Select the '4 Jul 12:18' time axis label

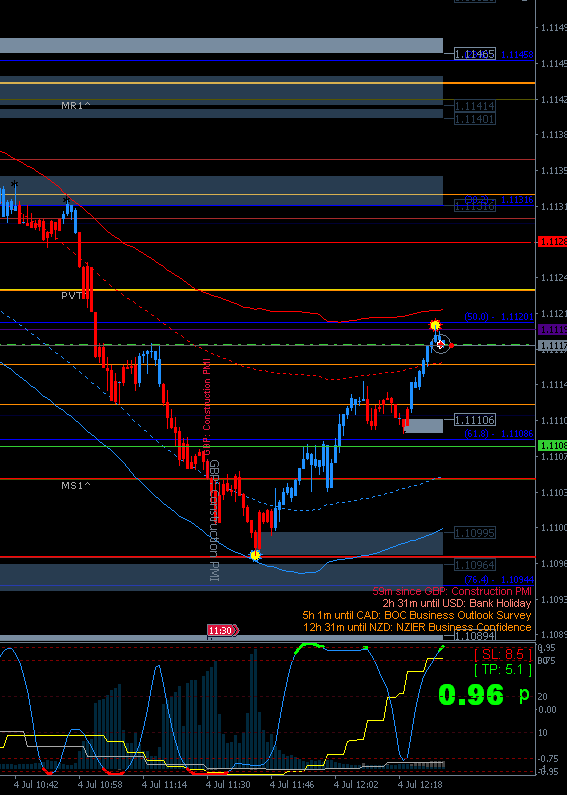(x=420, y=785)
